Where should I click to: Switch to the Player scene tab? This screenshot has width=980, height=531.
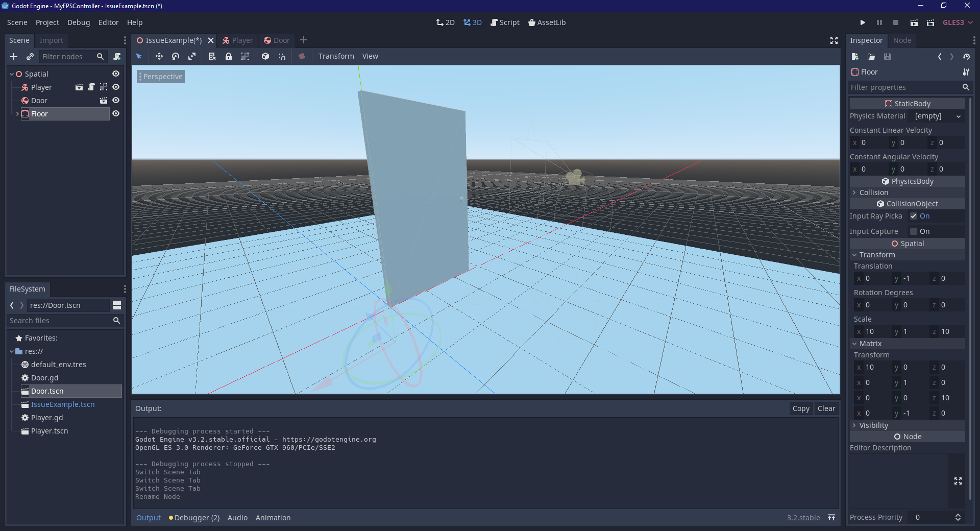pos(237,40)
